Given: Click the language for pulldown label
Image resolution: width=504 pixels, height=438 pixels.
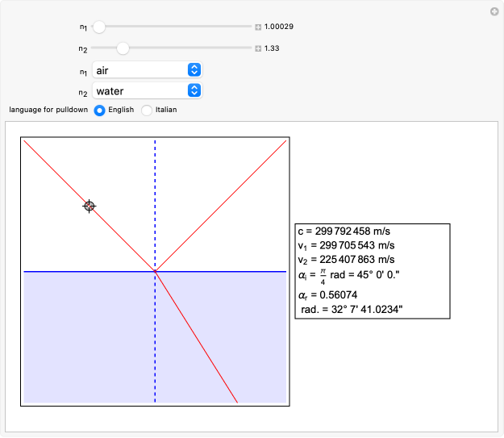Looking at the screenshot, I should pyautogui.click(x=48, y=110).
